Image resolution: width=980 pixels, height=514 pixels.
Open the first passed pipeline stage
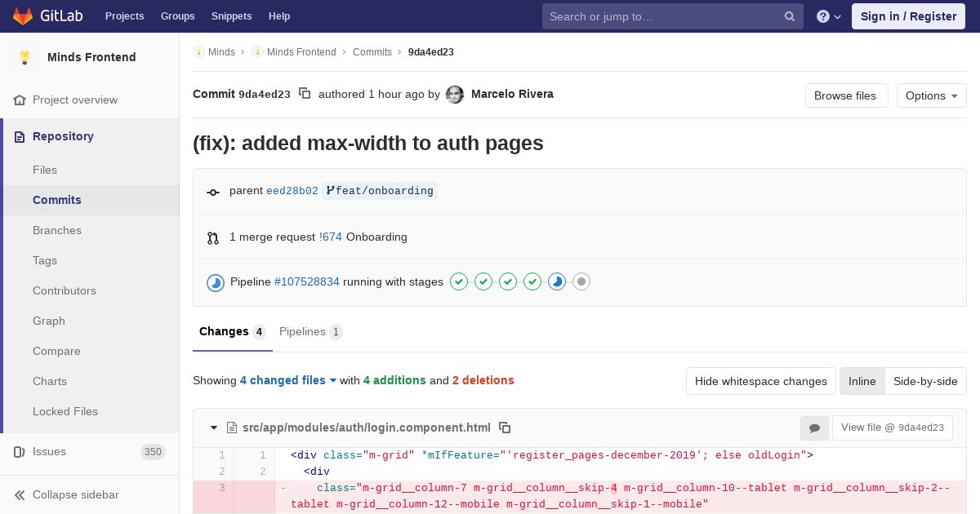click(459, 282)
